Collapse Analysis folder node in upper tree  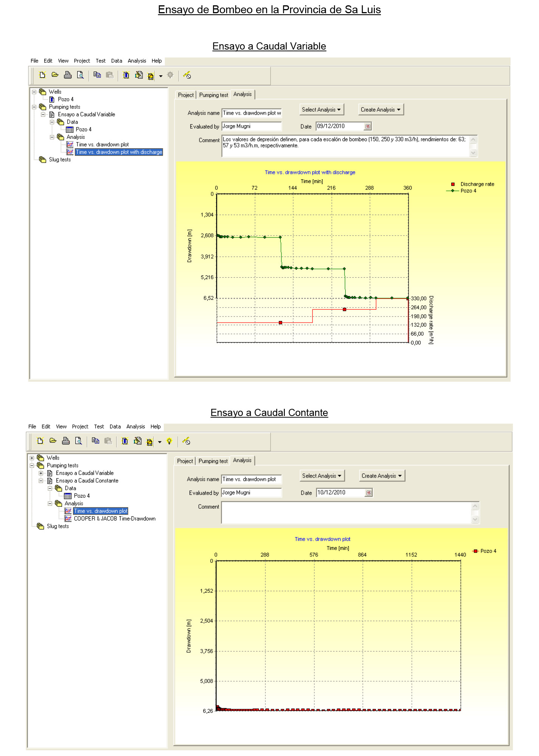[52, 137]
